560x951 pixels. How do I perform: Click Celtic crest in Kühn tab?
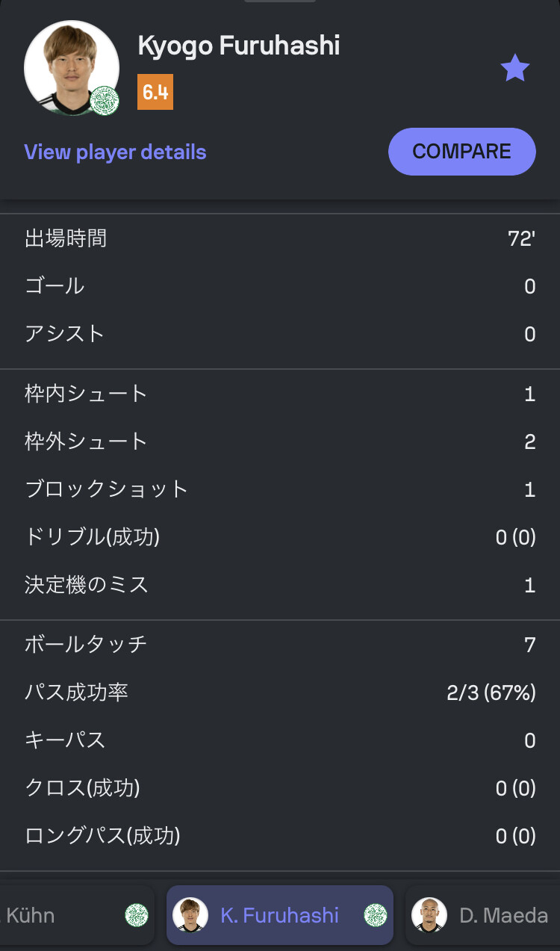tap(137, 915)
